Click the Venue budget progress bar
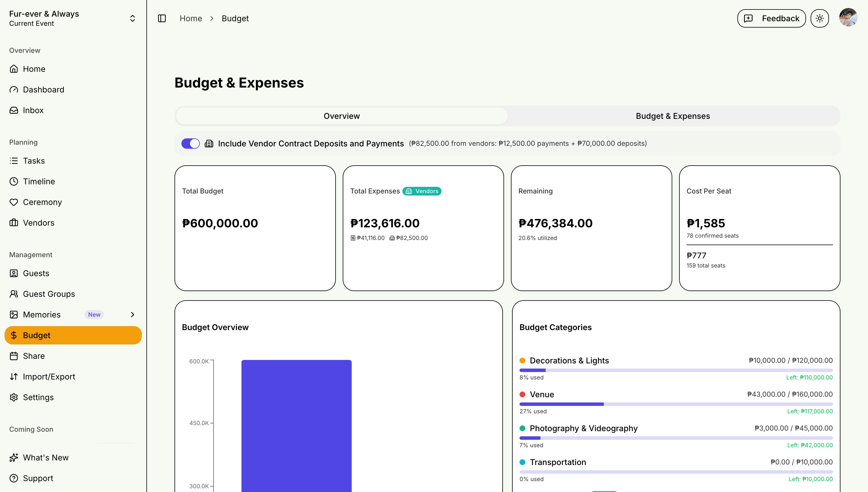This screenshot has width=868, height=492. [676, 404]
